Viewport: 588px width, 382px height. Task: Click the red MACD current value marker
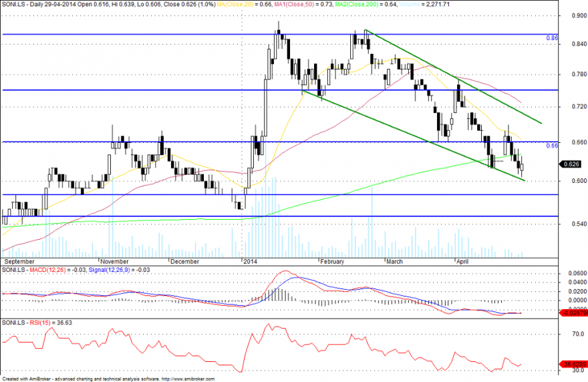tap(573, 313)
